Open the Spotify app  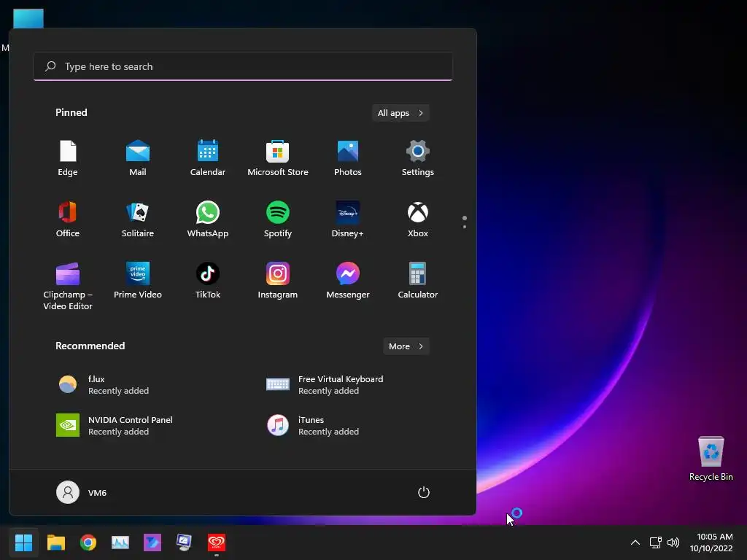click(278, 219)
